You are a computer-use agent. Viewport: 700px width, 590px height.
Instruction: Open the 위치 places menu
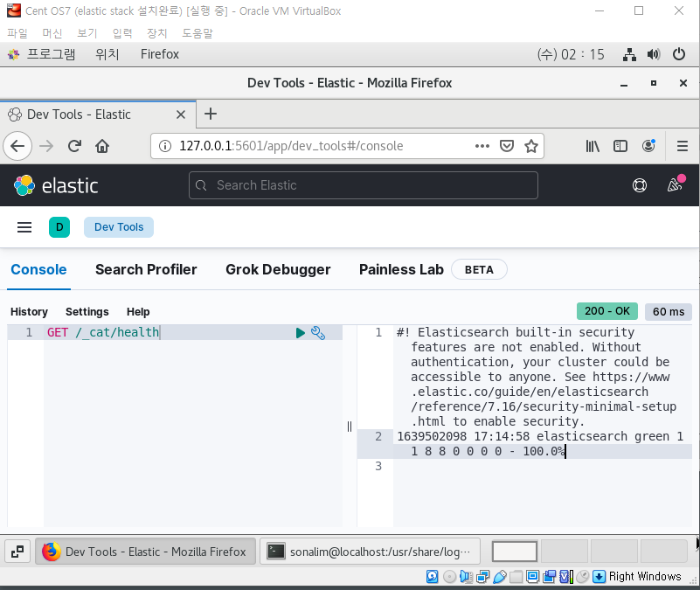[107, 54]
